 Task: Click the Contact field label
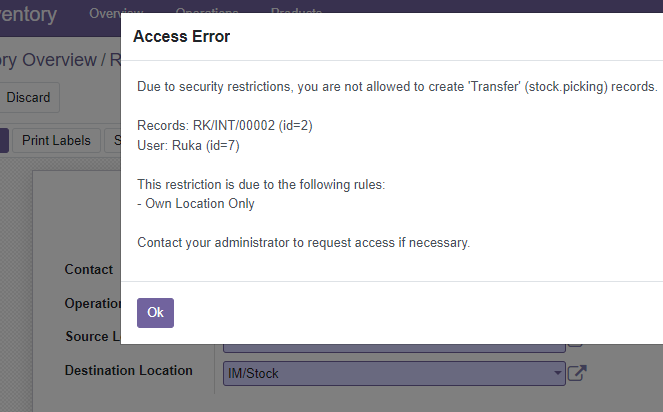point(89,269)
